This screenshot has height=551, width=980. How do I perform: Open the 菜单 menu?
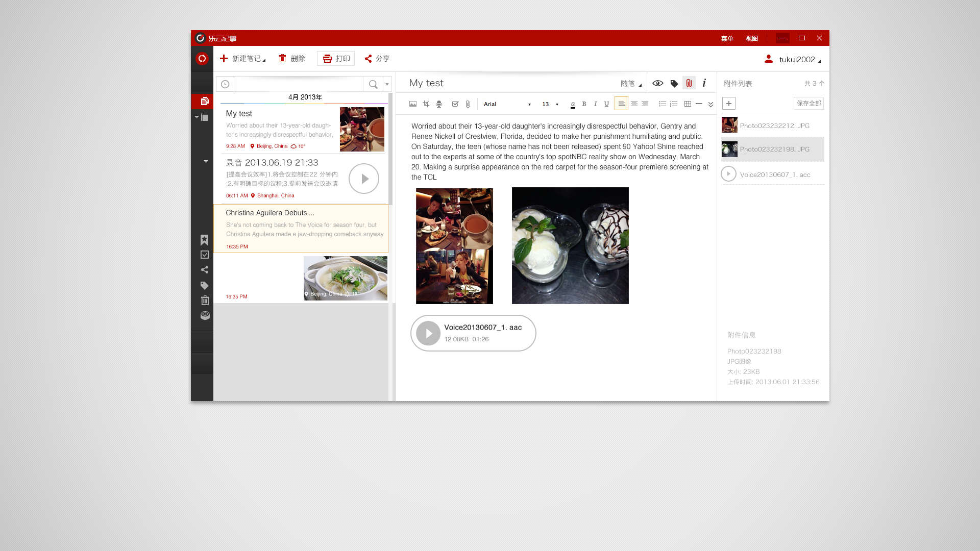[x=727, y=38]
